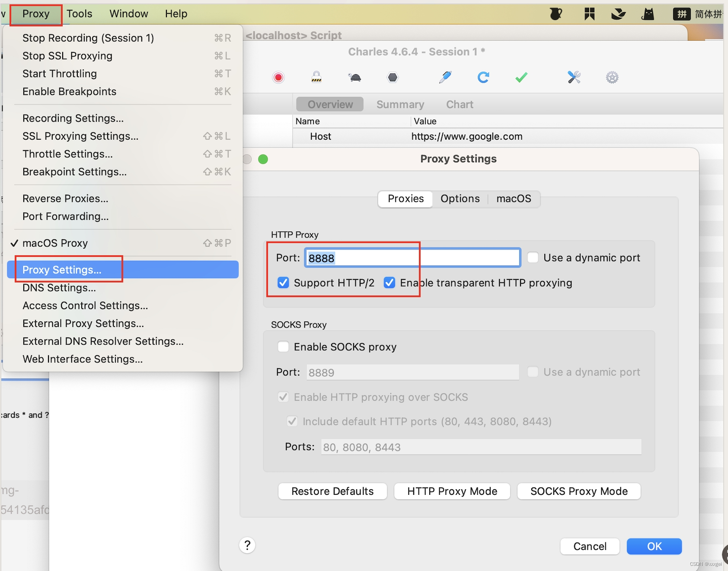Click the padlock SSL proxying icon
Screen dimensions: 728x571
pyautogui.click(x=316, y=77)
